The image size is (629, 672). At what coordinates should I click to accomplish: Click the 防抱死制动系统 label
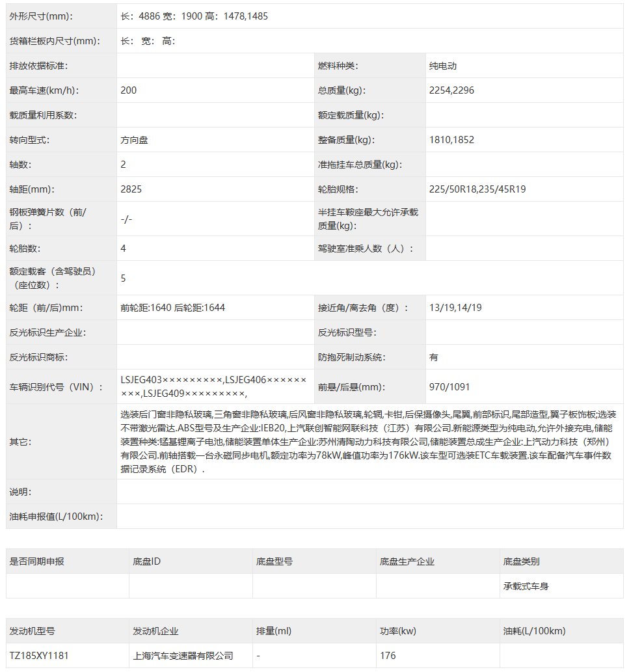[x=352, y=357]
